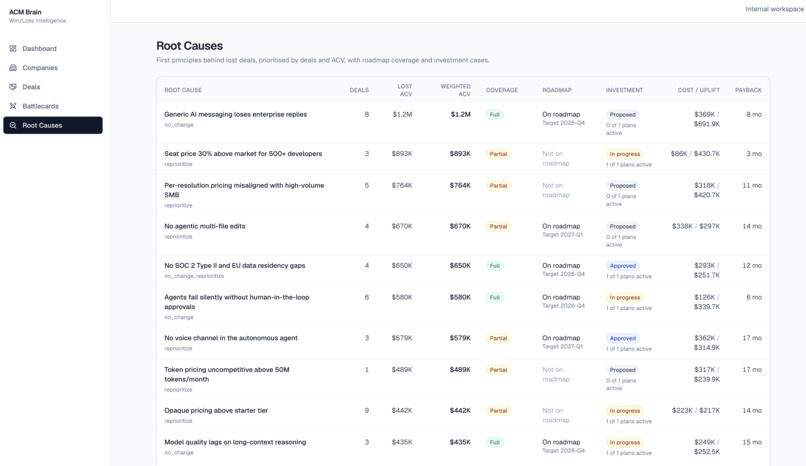Open 'Per-resolution pricing misaligned' root cause

(x=463, y=195)
